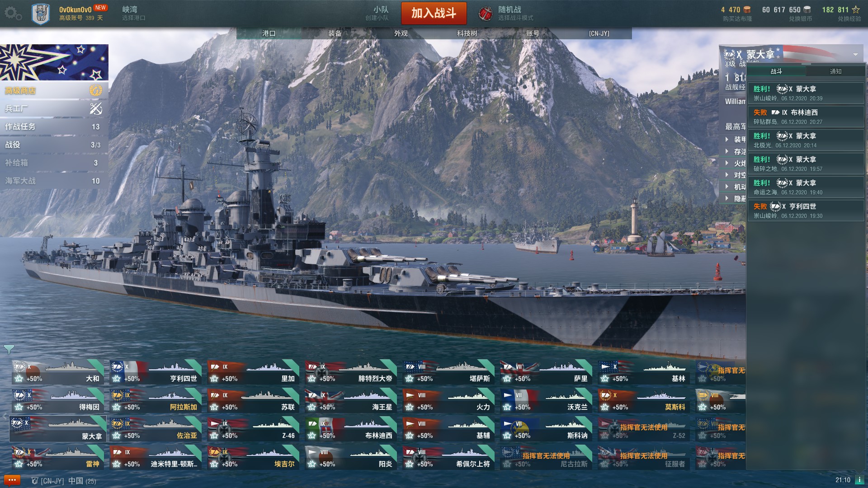
Task: Click the 加入战斗 battle button
Action: 434,13
